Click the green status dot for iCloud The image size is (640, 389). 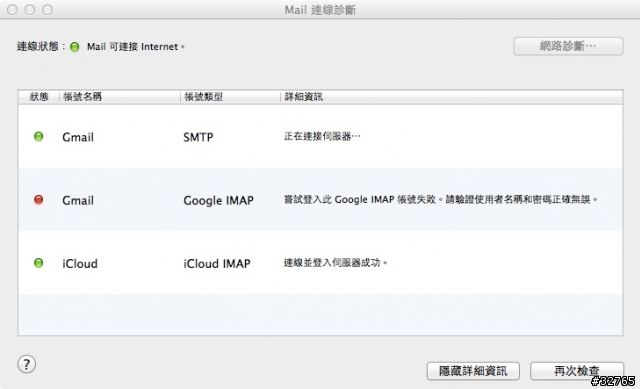point(38,263)
